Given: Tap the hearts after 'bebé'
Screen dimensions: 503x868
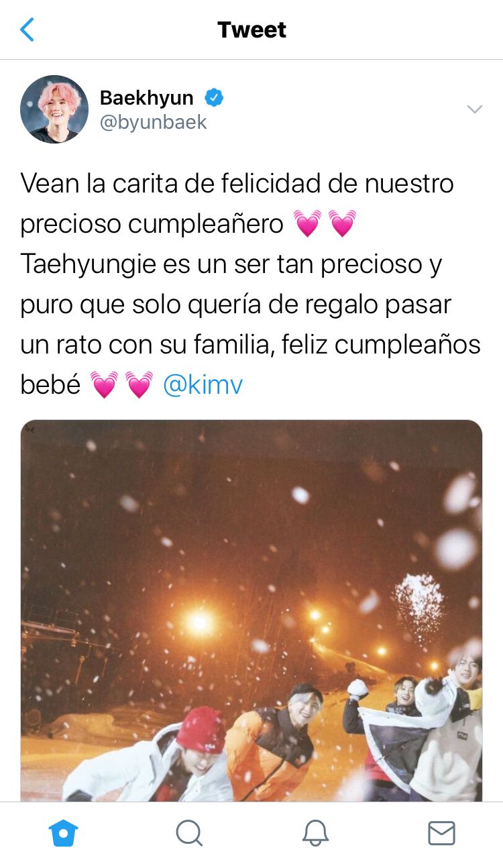Looking at the screenshot, I should tap(122, 385).
